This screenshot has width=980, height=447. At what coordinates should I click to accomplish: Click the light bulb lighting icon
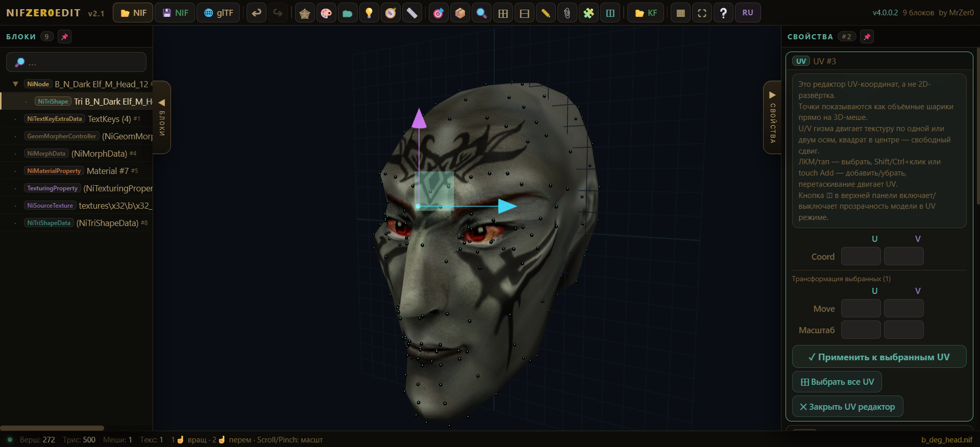pos(369,13)
